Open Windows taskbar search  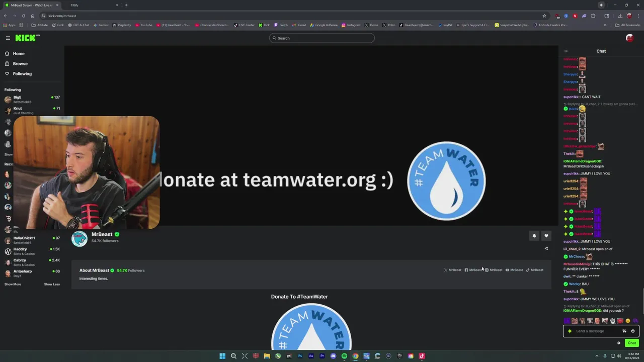(233, 356)
